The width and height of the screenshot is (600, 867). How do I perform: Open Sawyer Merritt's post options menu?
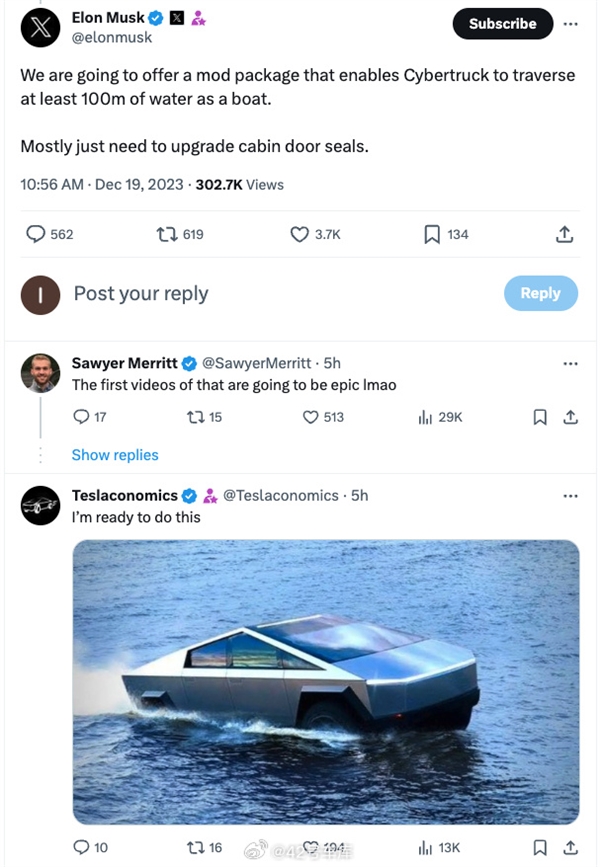pyautogui.click(x=570, y=363)
